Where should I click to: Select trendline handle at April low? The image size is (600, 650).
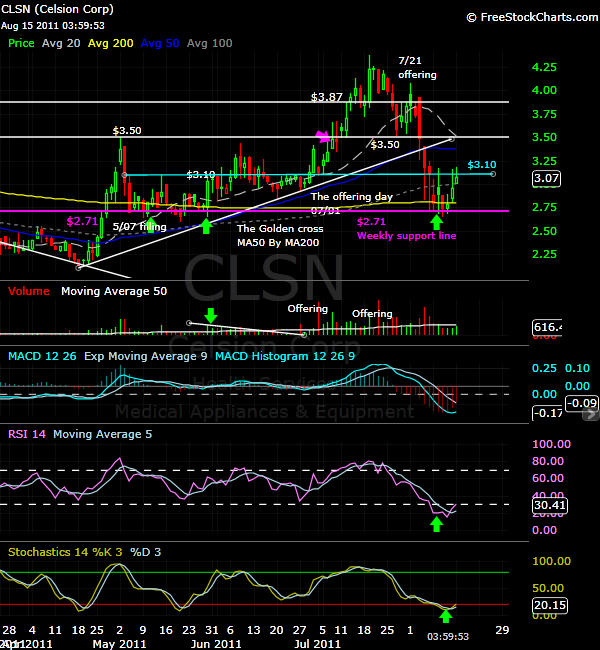tap(78, 268)
